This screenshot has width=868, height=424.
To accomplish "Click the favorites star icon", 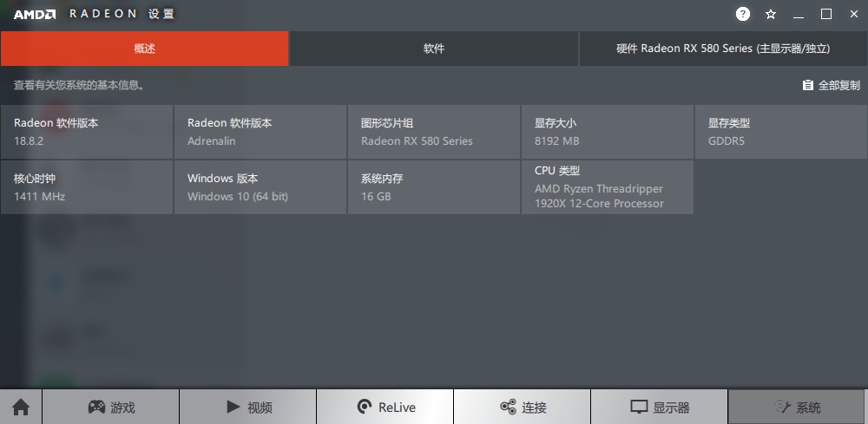I will click(771, 15).
